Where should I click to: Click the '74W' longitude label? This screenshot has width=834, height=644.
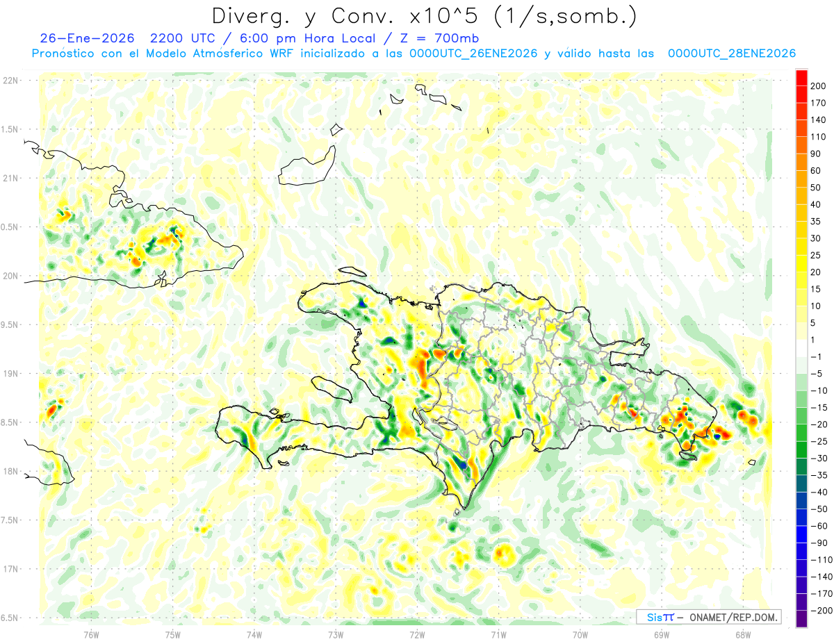(254, 634)
